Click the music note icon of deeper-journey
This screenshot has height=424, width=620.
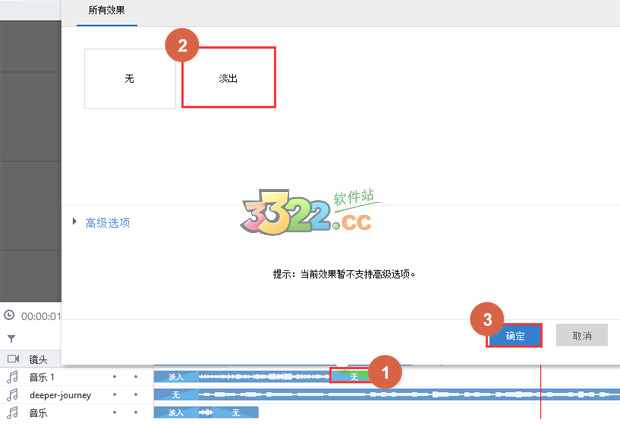coord(12,395)
